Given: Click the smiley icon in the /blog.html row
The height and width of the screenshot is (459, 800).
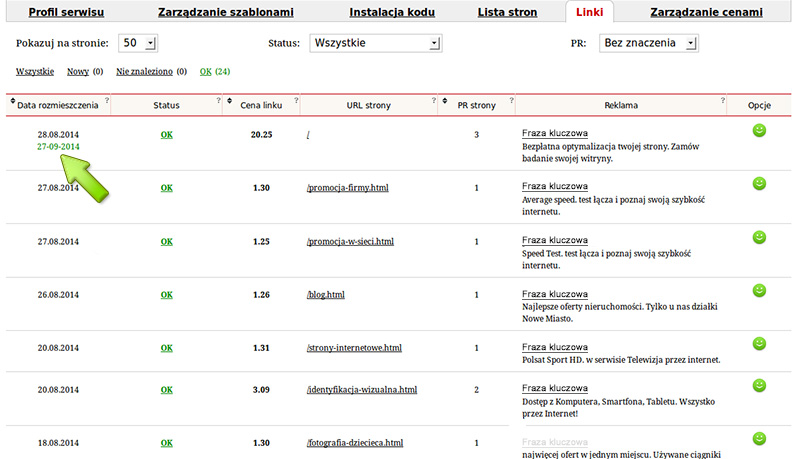Looking at the screenshot, I should (x=759, y=291).
